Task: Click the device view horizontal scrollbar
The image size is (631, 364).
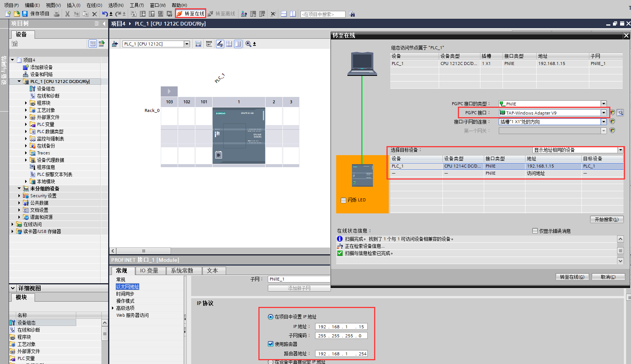Action: (x=143, y=251)
